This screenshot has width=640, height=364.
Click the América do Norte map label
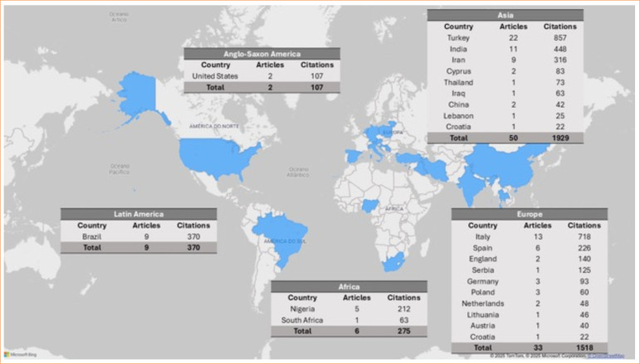point(214,126)
